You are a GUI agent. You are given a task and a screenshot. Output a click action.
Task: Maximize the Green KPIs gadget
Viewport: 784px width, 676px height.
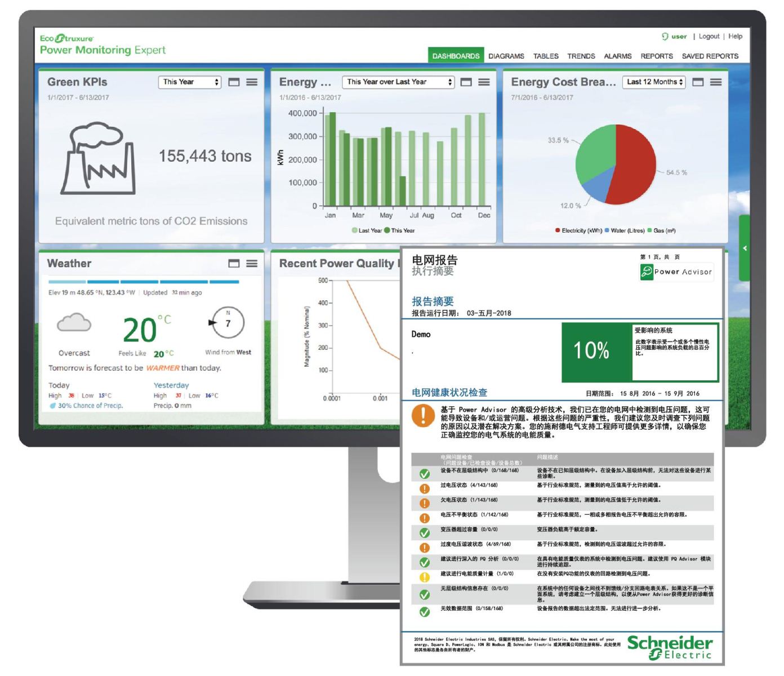point(234,82)
